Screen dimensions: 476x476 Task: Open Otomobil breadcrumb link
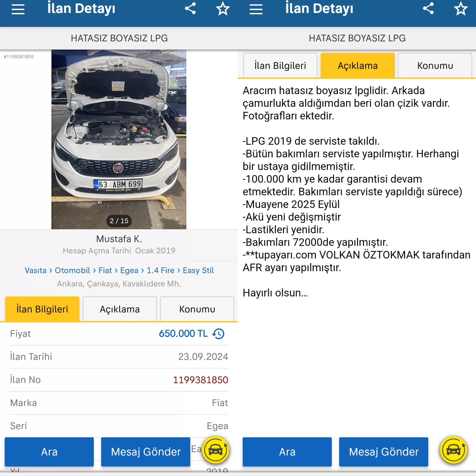pyautogui.click(x=73, y=270)
